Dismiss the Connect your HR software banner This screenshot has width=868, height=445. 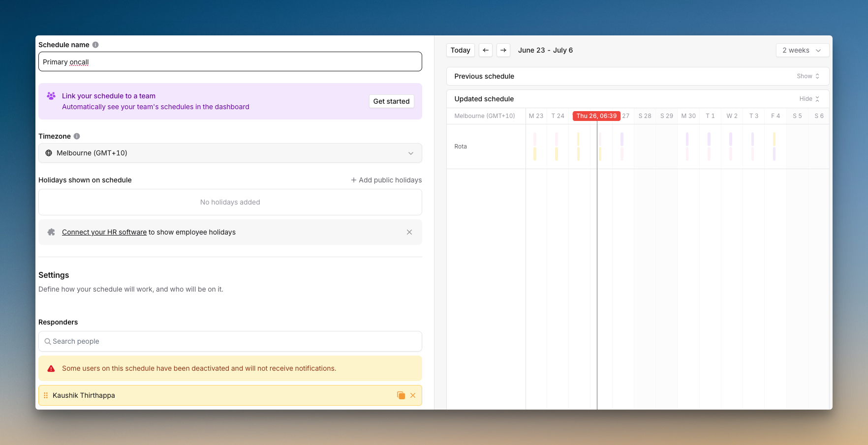(x=409, y=232)
